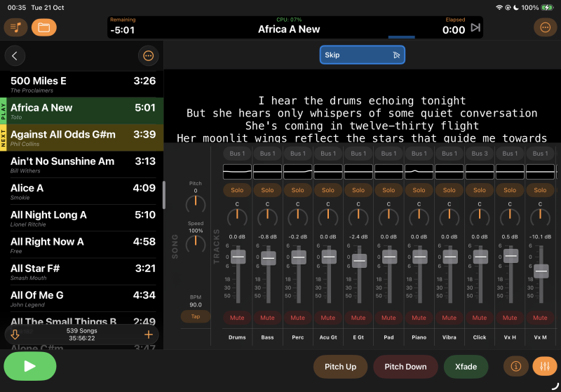Open the bus selector for E Gt
Image resolution: width=561 pixels, height=392 pixels.
(358, 154)
